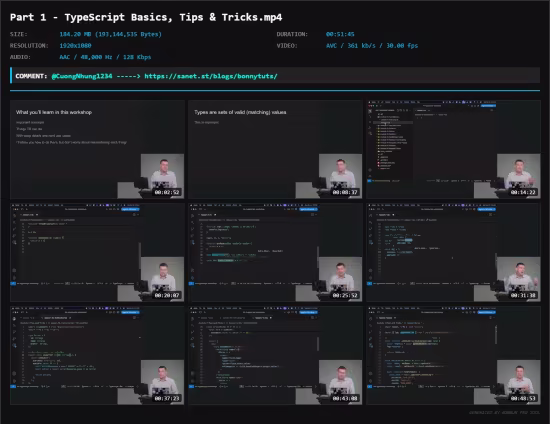Follow the sanet.st/blogs/bonnytuts link
The width and height of the screenshot is (550, 424).
[211, 76]
